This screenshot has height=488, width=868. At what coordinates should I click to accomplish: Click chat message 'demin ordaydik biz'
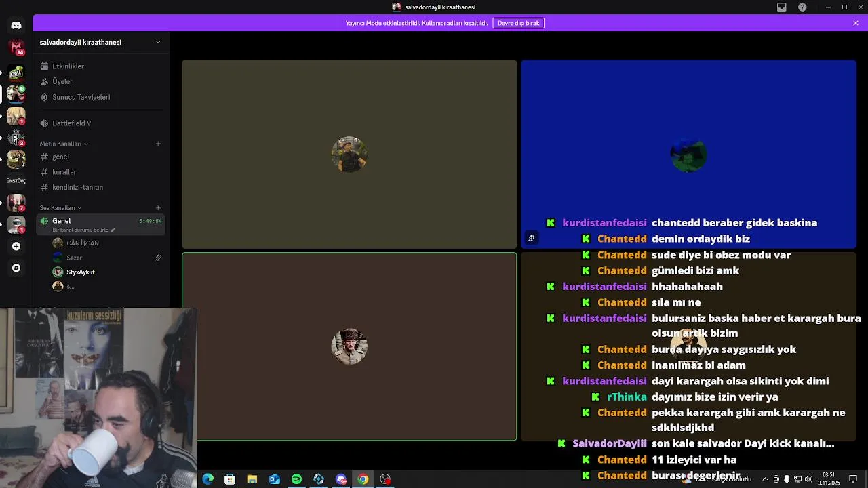(x=701, y=239)
